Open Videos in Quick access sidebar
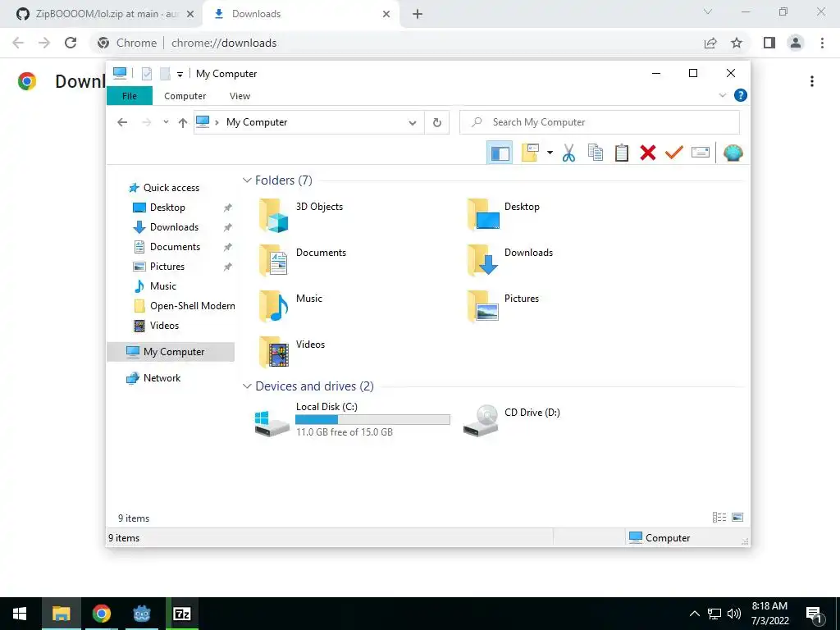 pyautogui.click(x=164, y=326)
